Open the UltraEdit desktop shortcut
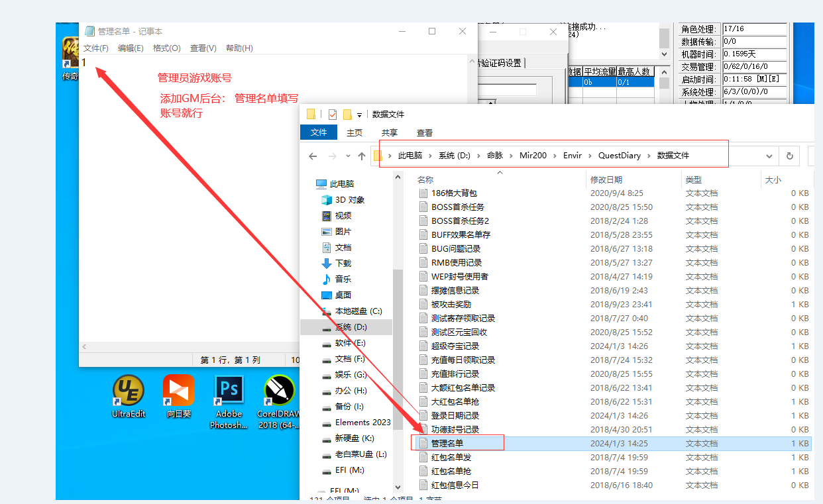Image resolution: width=823 pixels, height=504 pixels. (x=129, y=396)
